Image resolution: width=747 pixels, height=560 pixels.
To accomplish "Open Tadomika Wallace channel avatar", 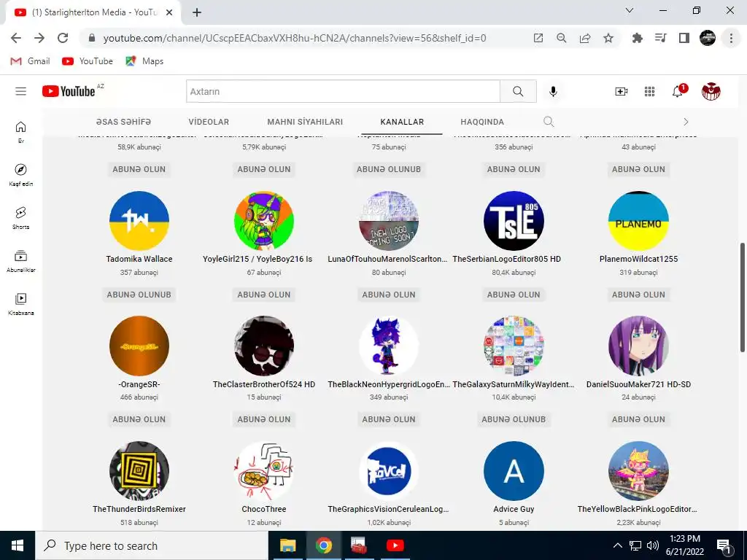I will (x=139, y=220).
